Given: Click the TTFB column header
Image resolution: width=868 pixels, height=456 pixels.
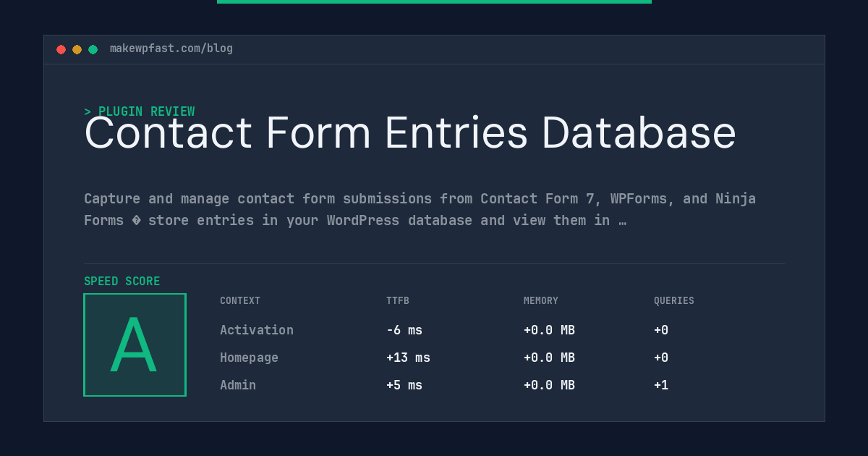Looking at the screenshot, I should (x=398, y=301).
